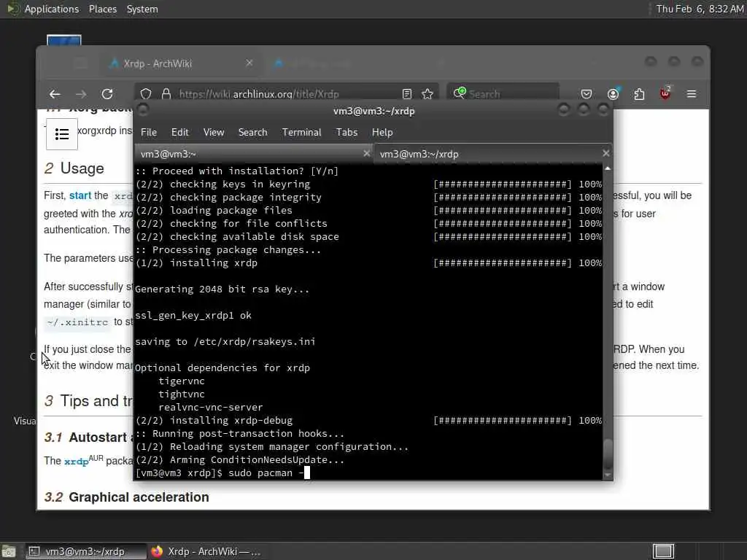Screen dimensions: 747x560
Task: Click 'realvnc-vnc-server' in terminal output
Action: pyautogui.click(x=211, y=408)
